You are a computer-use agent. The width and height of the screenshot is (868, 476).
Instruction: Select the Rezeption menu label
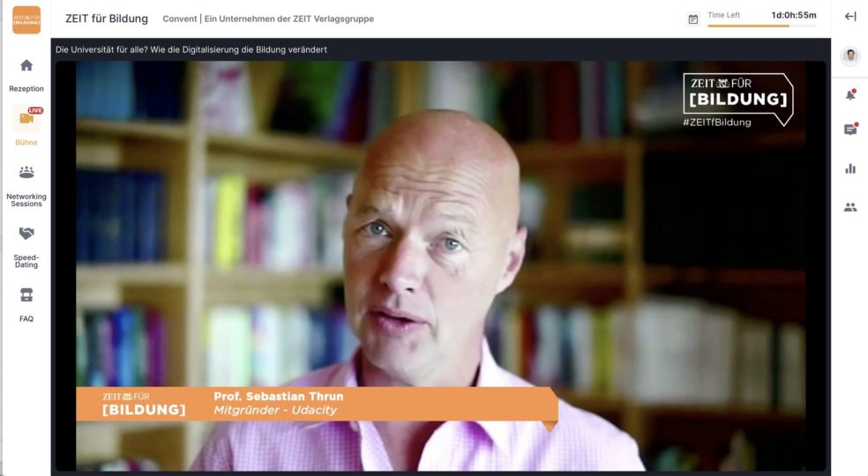(x=26, y=88)
